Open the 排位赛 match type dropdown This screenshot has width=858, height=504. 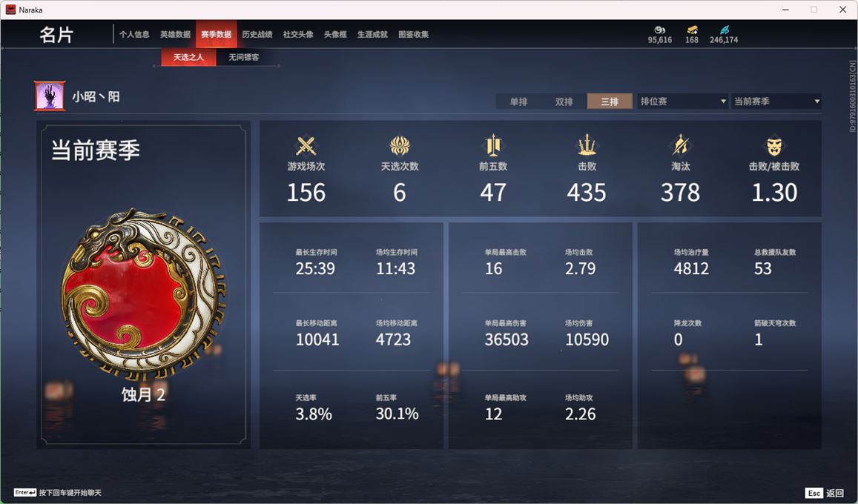(682, 101)
